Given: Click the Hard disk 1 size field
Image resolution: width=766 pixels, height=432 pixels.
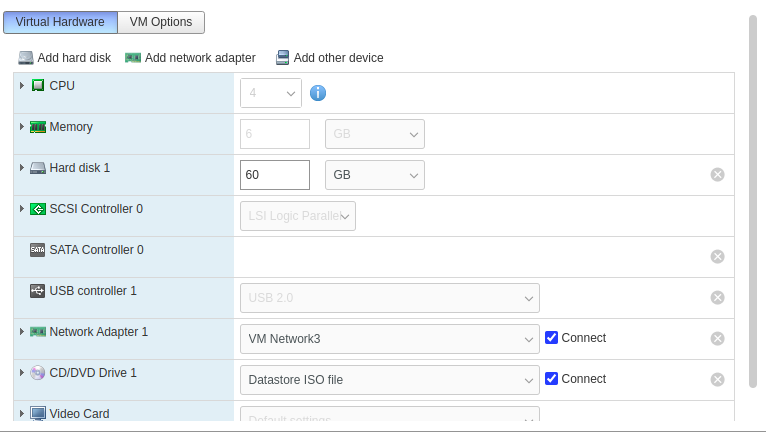Looking at the screenshot, I should [275, 175].
